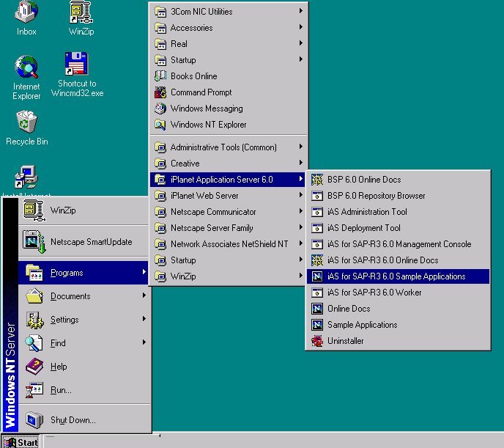The width and height of the screenshot is (504, 448).
Task: Choose the Find menu item
Action: tap(84, 343)
